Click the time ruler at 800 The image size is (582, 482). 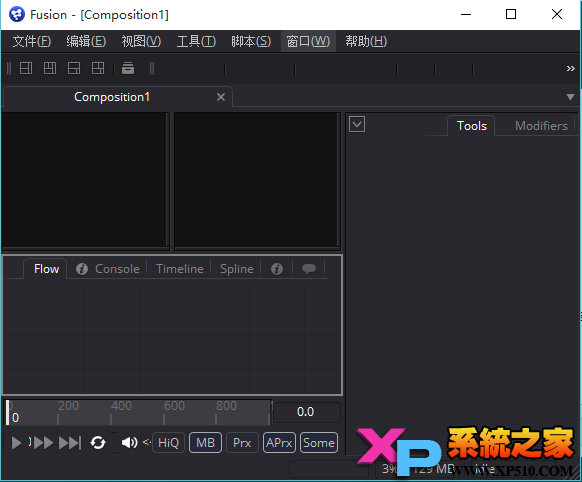[226, 406]
